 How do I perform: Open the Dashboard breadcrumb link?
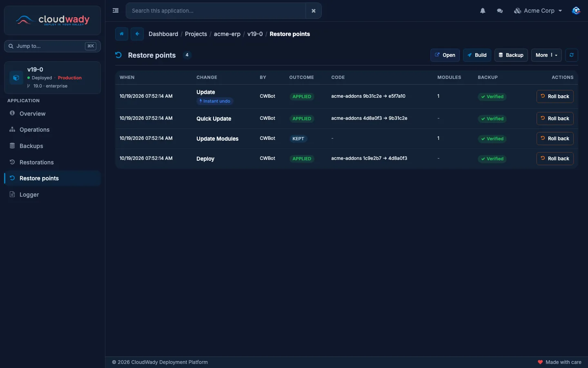pyautogui.click(x=163, y=34)
